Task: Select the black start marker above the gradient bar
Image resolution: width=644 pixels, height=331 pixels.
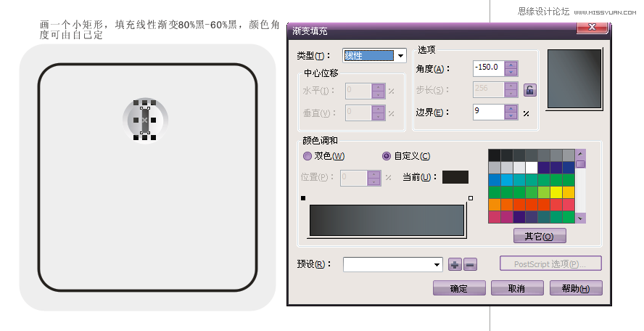Action: pyautogui.click(x=303, y=198)
